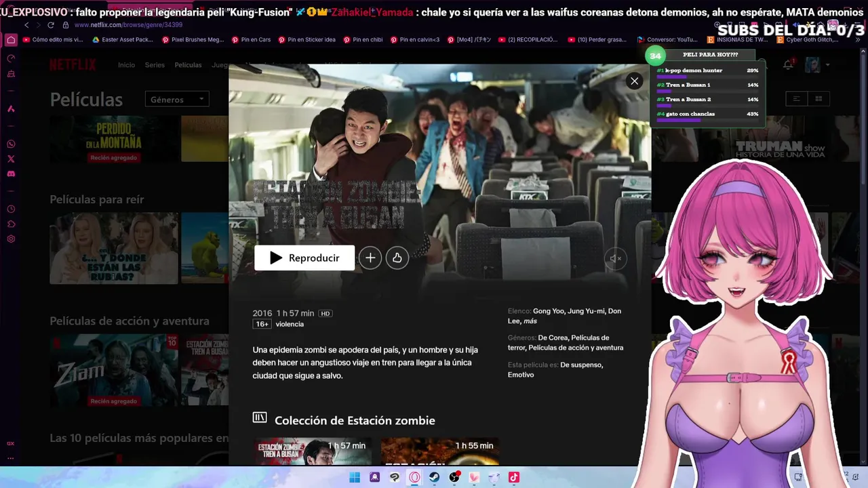This screenshot has width=868, height=488.
Task: Open the 'Pin en Cars' bookmark
Action: click(251, 40)
